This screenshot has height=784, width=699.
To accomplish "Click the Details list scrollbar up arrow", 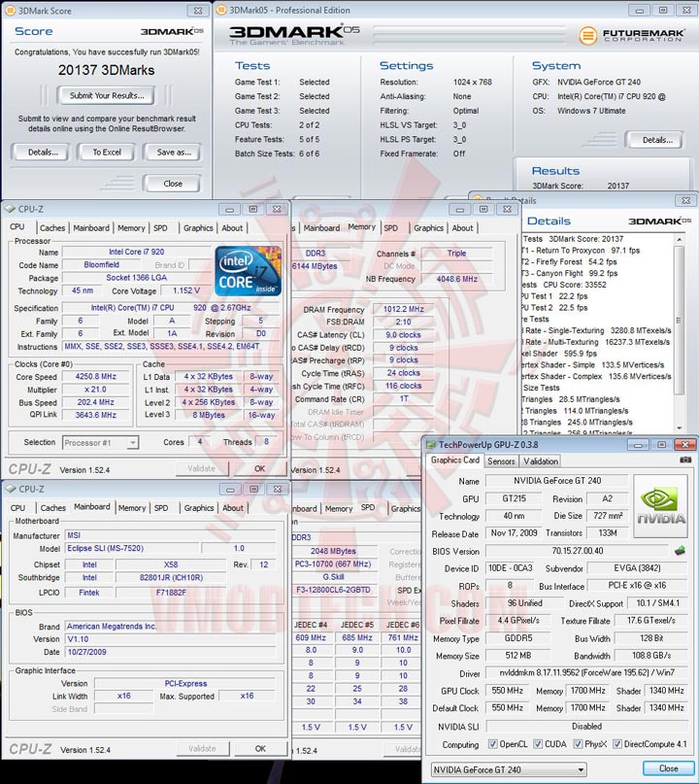I will pos(679,240).
